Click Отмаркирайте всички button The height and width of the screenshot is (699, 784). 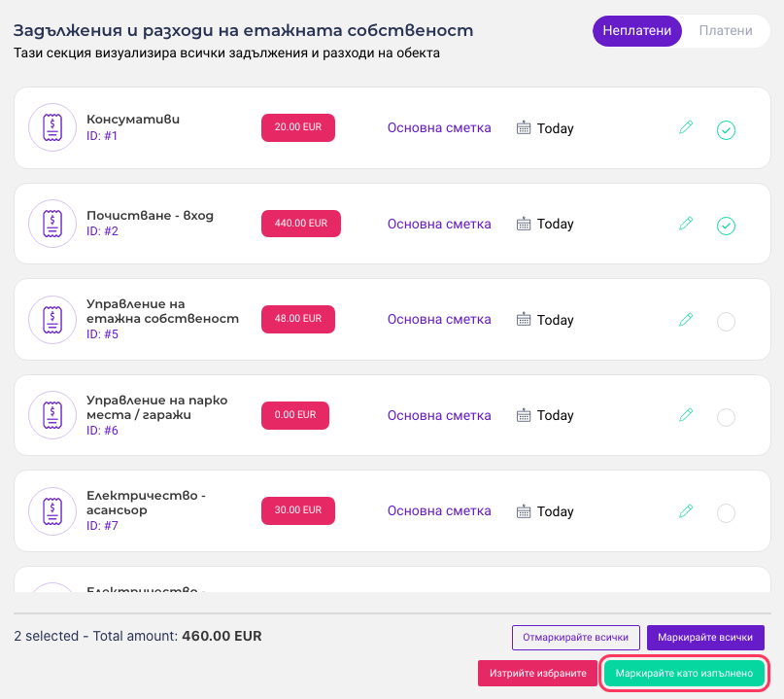point(575,638)
